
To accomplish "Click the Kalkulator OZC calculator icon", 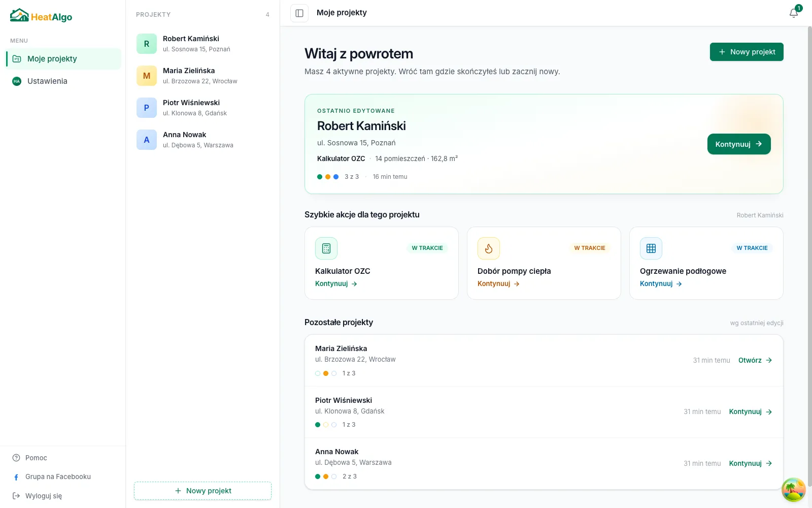I will 326,248.
